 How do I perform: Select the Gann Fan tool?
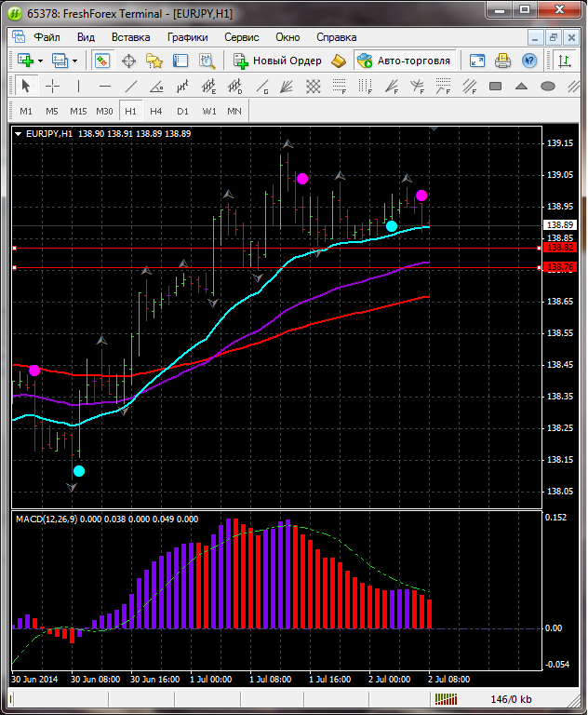(287, 86)
